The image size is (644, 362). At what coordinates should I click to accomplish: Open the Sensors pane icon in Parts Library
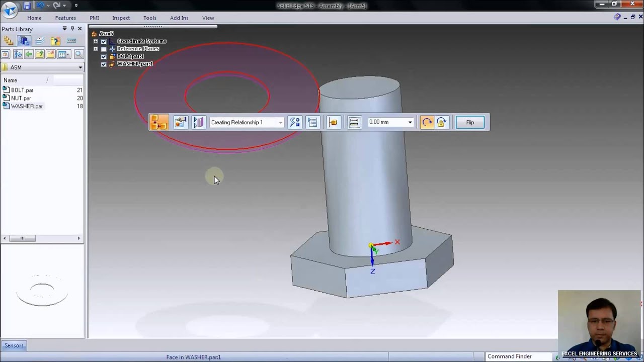click(71, 41)
